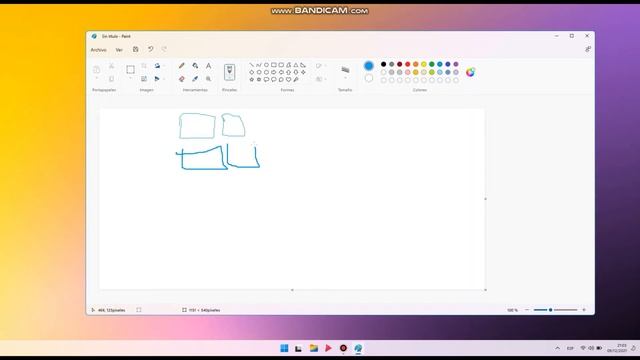Click the Redo arrow

click(x=164, y=49)
